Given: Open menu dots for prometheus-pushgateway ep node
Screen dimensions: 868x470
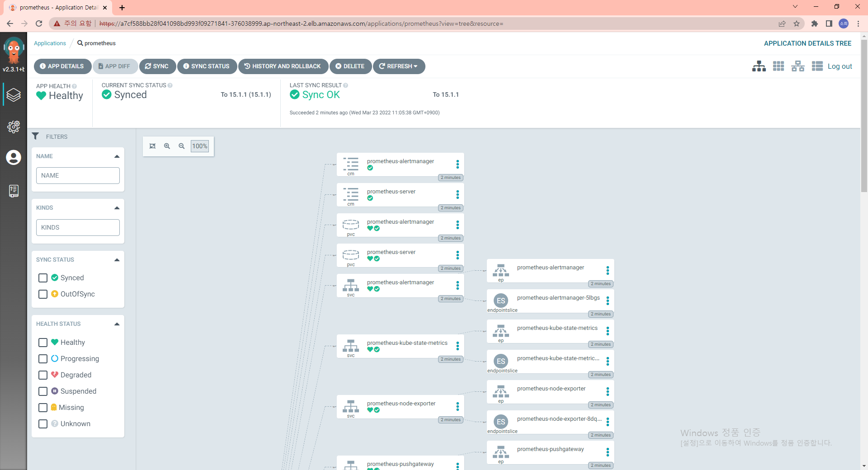Looking at the screenshot, I should pos(608,452).
